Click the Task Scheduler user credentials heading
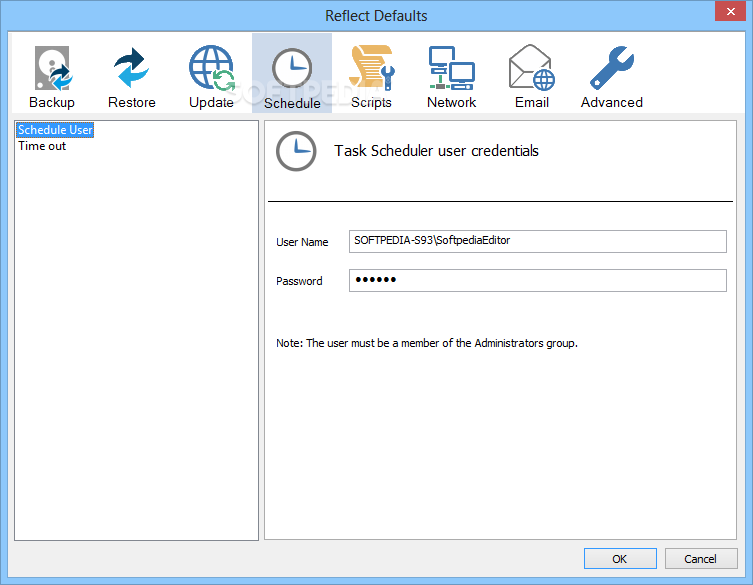The image size is (753, 585). point(436,151)
